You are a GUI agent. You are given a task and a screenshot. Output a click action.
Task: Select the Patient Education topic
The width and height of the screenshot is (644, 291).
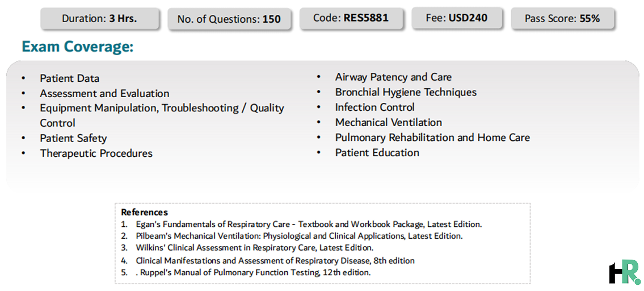pos(377,153)
